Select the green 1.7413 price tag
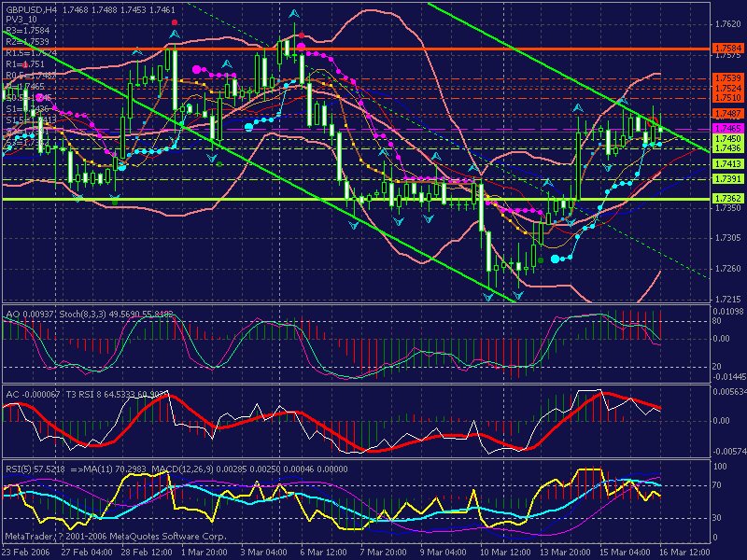747x560 pixels. 727,164
